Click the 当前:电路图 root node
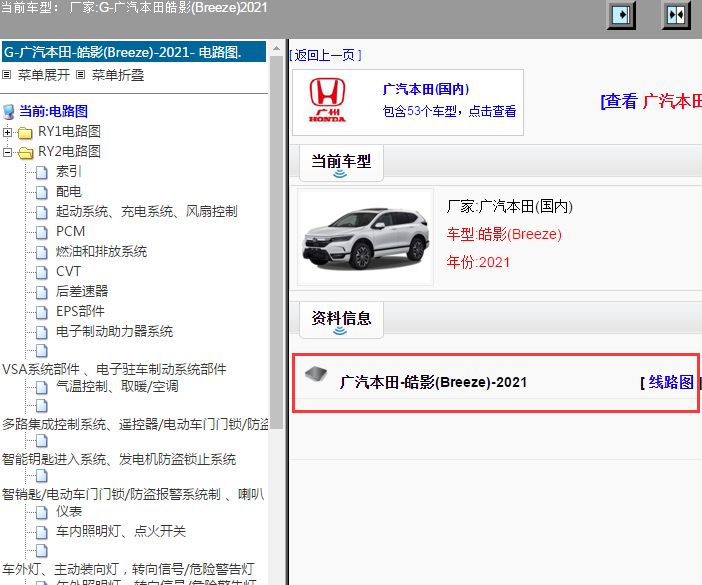The image size is (702, 585). tap(53, 111)
